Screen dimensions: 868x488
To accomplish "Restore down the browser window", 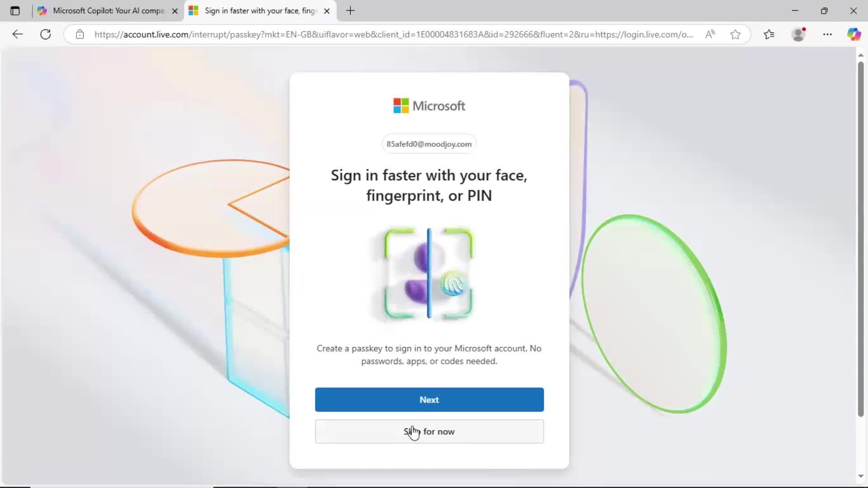I will point(824,11).
